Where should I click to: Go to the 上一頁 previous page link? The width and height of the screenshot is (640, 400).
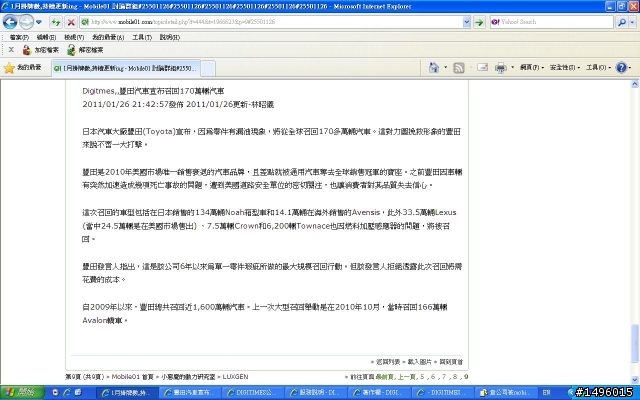(407, 377)
